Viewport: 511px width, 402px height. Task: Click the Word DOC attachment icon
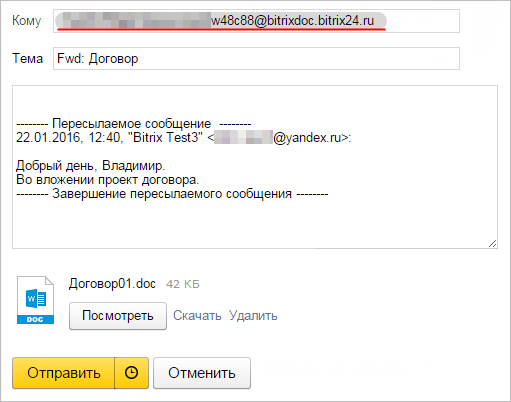35,300
